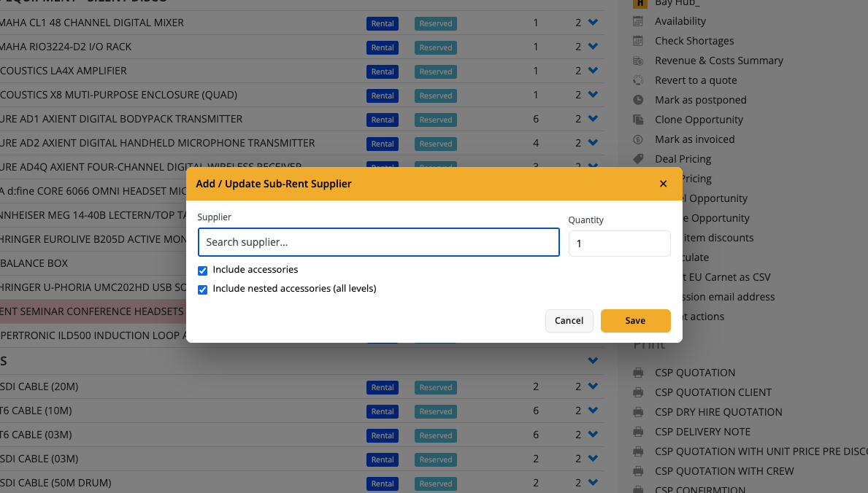Open Availability calendar icon
Image resolution: width=868 pixels, height=493 pixels.
(x=638, y=21)
